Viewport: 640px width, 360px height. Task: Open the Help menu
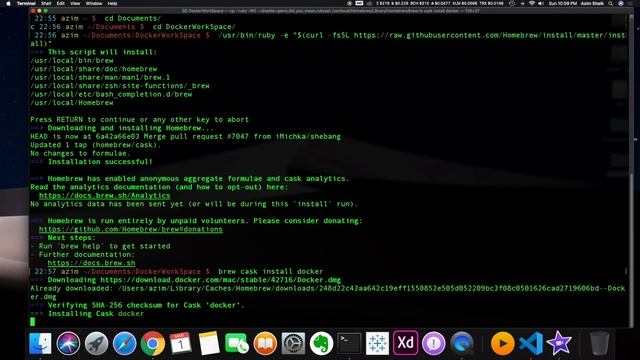click(x=112, y=3)
